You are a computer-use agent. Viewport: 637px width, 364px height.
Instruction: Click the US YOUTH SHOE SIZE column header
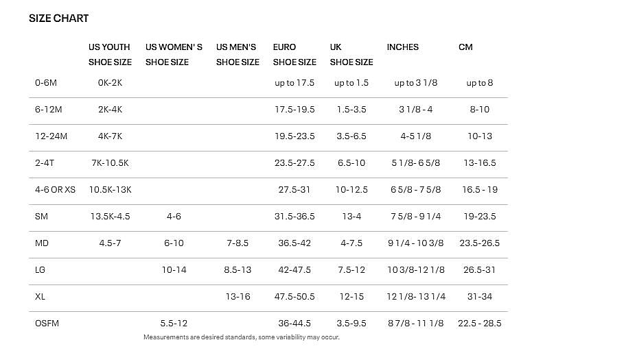click(110, 55)
